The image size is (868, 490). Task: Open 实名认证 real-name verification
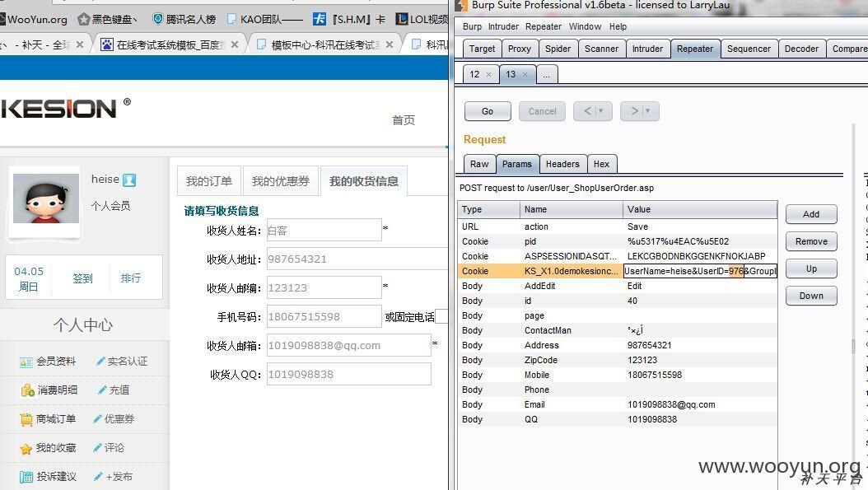coord(122,362)
